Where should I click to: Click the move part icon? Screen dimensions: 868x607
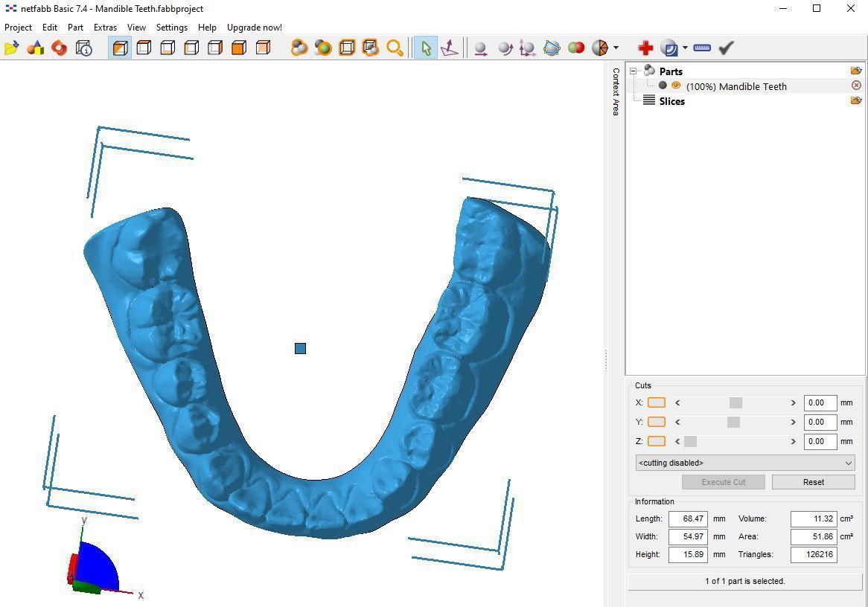(x=481, y=48)
